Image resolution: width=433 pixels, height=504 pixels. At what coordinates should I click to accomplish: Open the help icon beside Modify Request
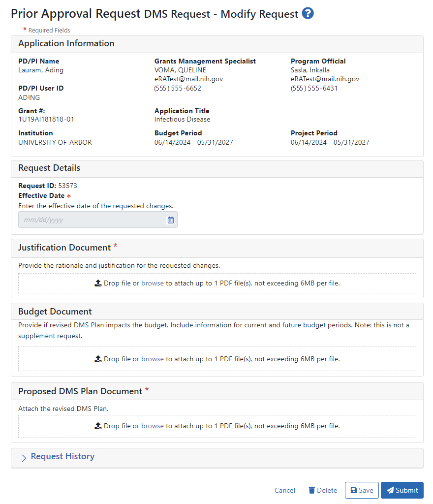click(x=308, y=13)
